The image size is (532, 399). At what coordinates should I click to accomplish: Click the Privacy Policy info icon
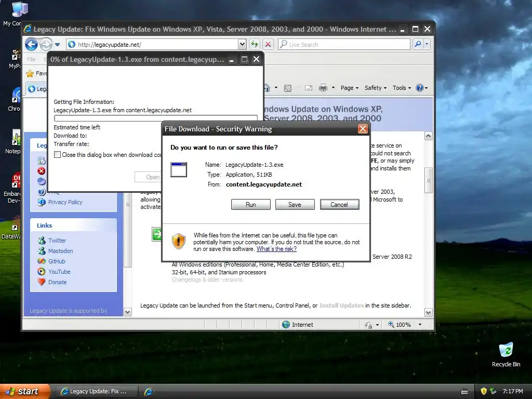tap(42, 202)
